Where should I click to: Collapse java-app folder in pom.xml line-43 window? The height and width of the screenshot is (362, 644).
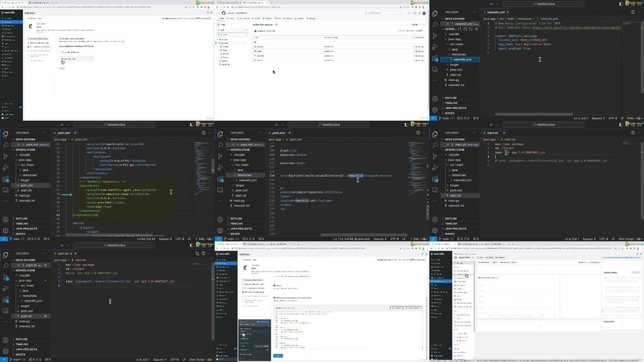[25, 160]
